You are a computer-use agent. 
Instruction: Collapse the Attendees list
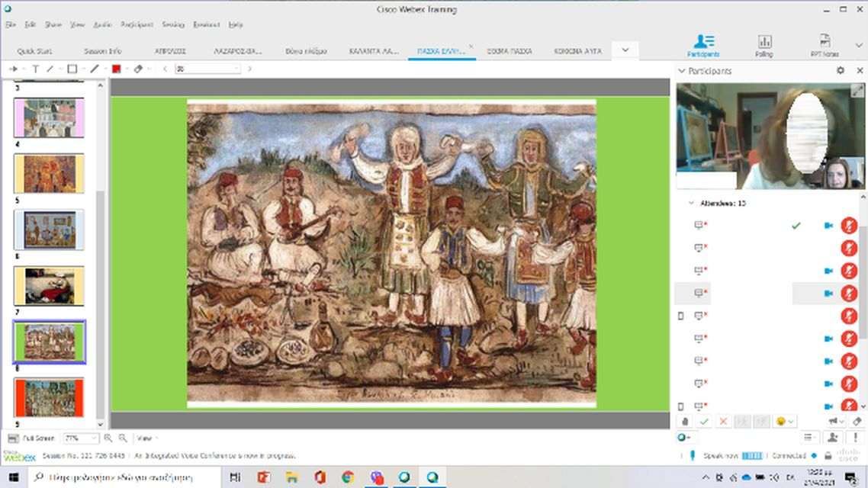pos(691,203)
